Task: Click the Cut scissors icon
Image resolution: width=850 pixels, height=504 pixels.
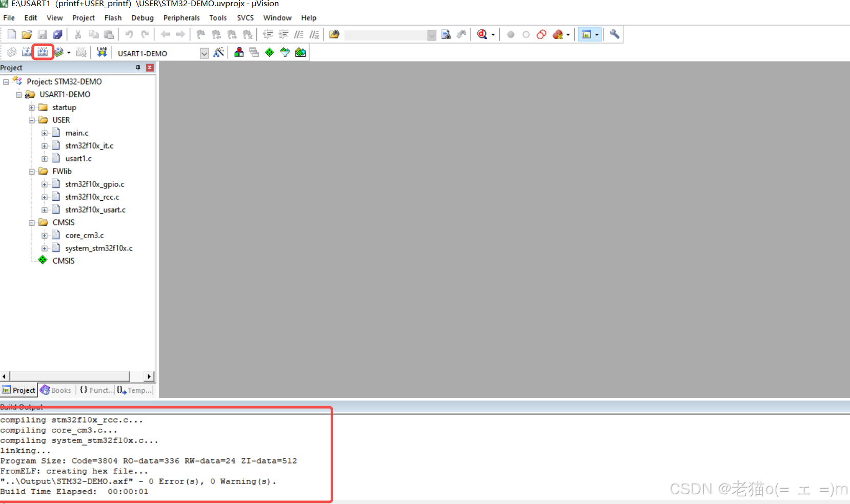Action: click(78, 34)
